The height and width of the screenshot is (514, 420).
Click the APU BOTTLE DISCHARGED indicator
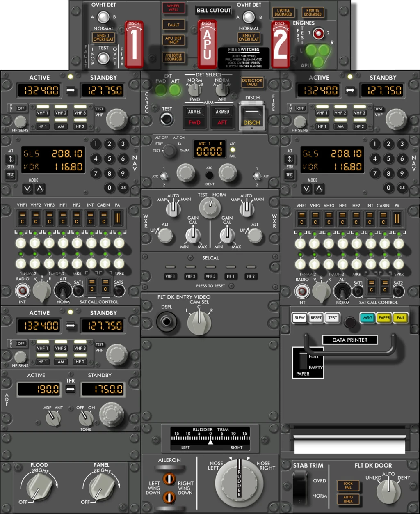[173, 57]
